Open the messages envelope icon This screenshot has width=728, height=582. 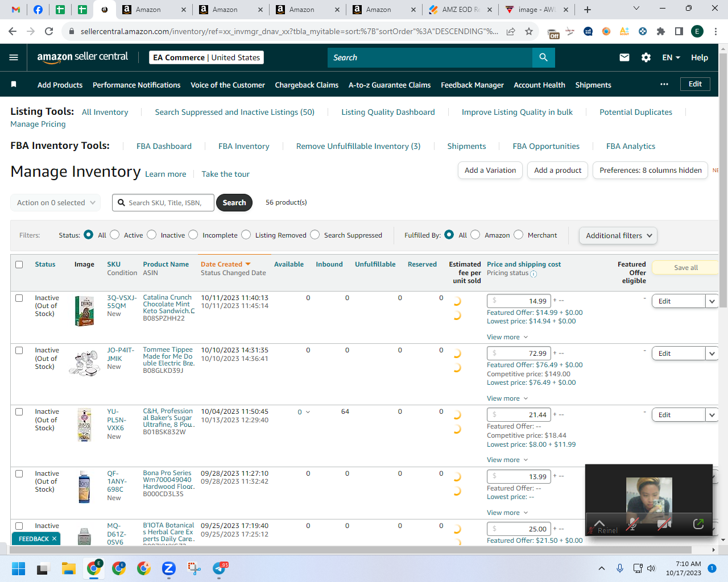click(624, 57)
